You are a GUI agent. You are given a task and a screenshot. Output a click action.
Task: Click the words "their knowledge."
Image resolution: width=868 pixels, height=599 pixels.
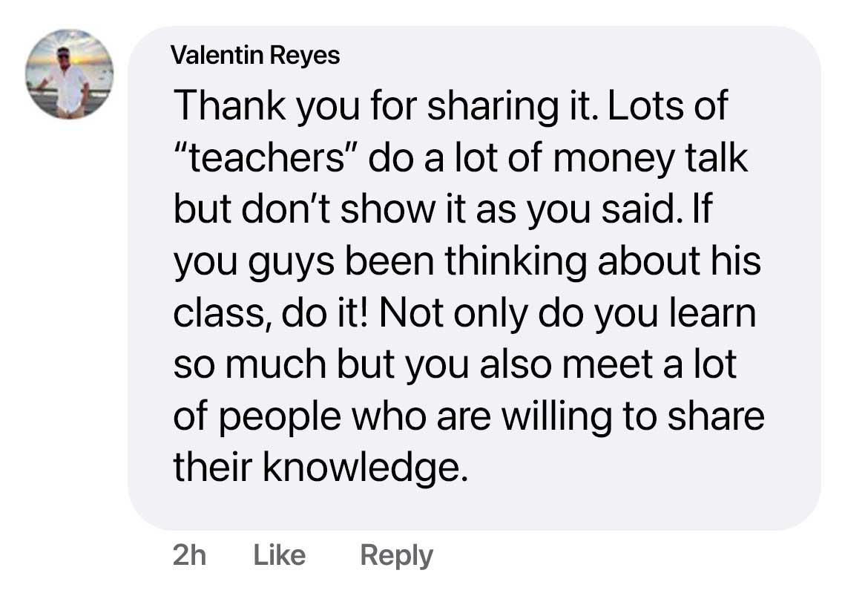click(320, 468)
